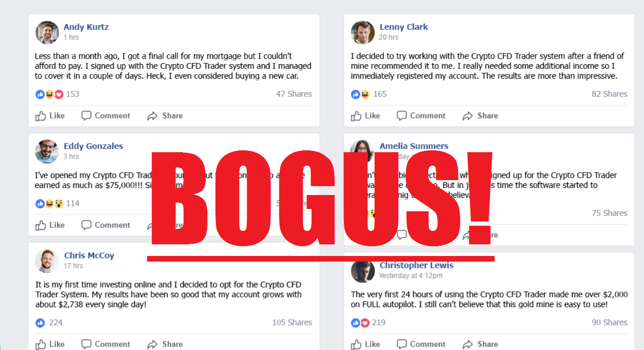Like Chris McCoy's post
The height and width of the screenshot is (350, 644).
(50, 344)
